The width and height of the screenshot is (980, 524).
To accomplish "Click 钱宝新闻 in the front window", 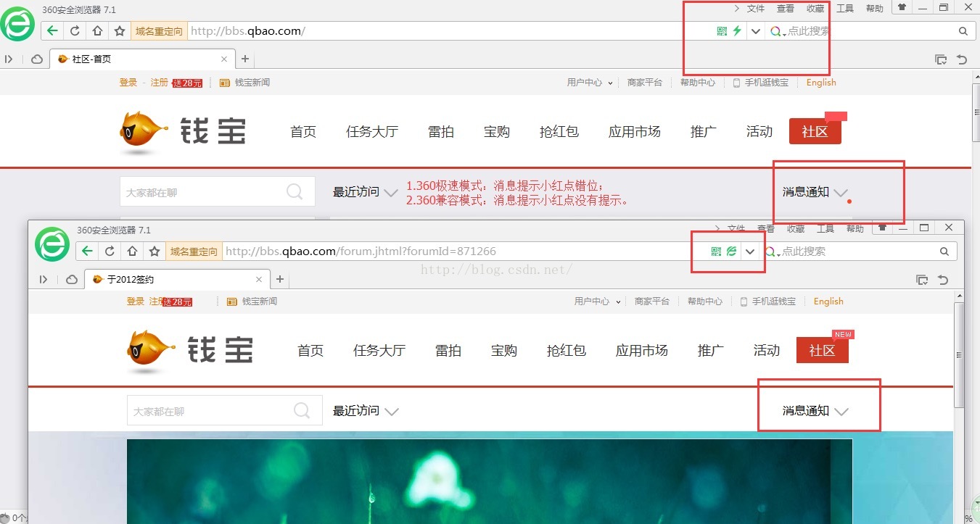I will point(259,301).
